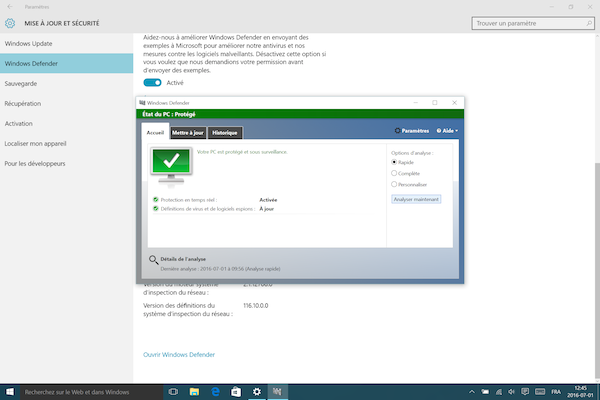Viewport: 600px width, 400px height.
Task: Click the Ouvrir Windows Defender link
Action: (179, 354)
